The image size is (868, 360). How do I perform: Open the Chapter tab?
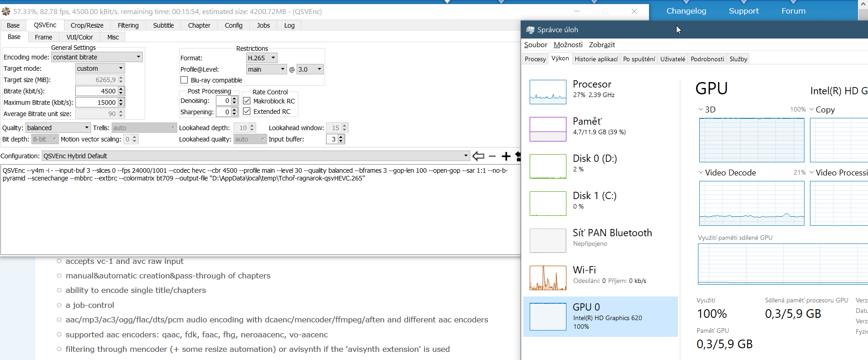click(x=199, y=25)
